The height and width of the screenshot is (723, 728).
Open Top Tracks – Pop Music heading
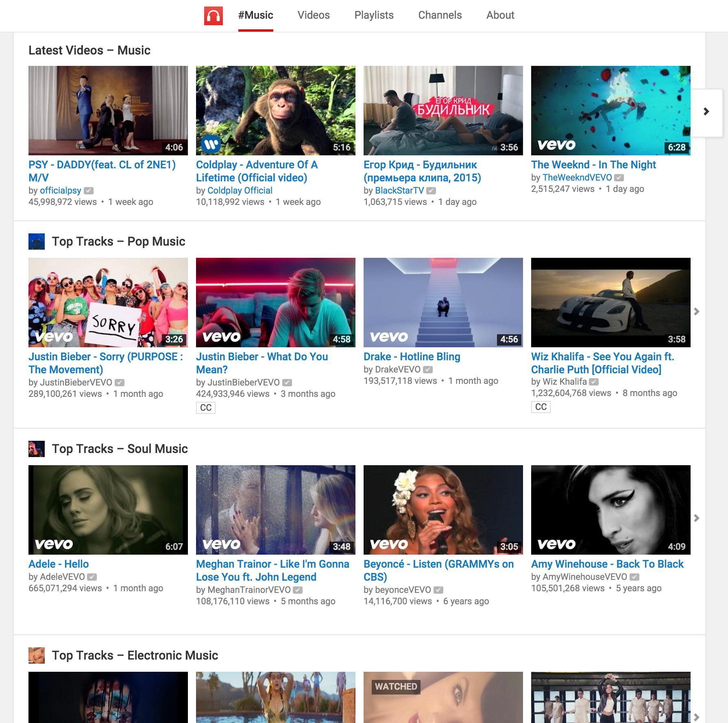click(x=118, y=242)
